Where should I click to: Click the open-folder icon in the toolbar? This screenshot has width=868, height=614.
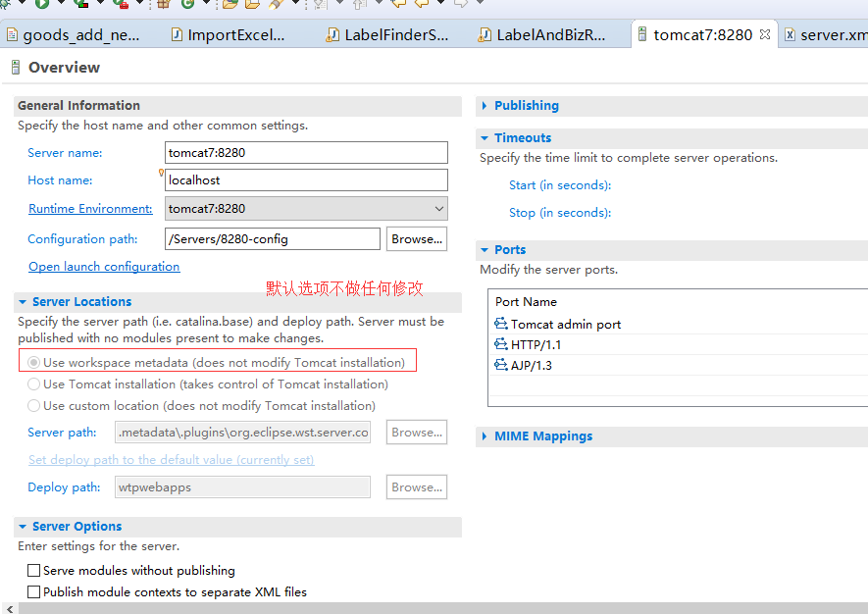click(253, 6)
